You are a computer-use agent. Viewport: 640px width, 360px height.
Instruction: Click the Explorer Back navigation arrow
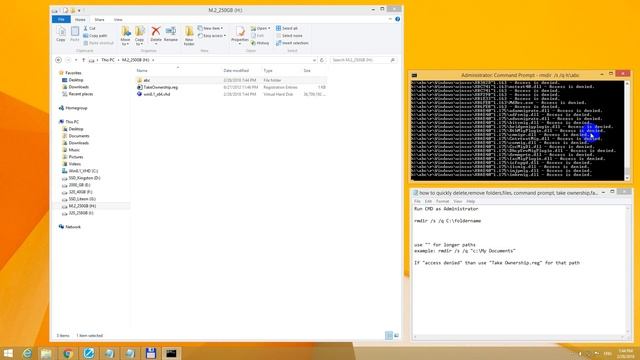click(58, 60)
